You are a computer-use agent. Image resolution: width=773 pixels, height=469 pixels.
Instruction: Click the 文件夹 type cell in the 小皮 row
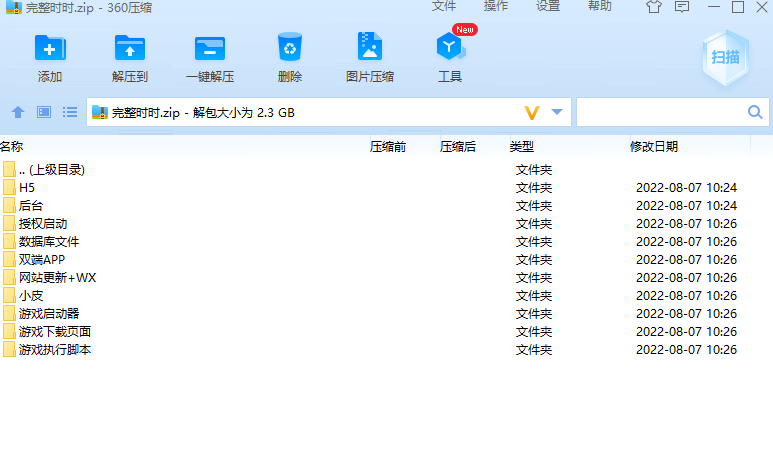point(534,295)
